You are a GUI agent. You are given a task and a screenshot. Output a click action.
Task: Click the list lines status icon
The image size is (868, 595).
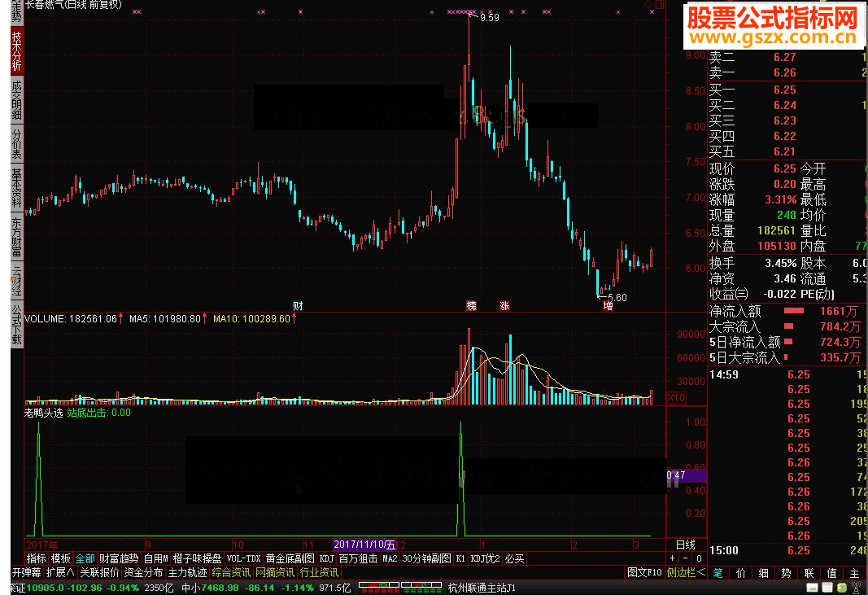tap(827, 588)
